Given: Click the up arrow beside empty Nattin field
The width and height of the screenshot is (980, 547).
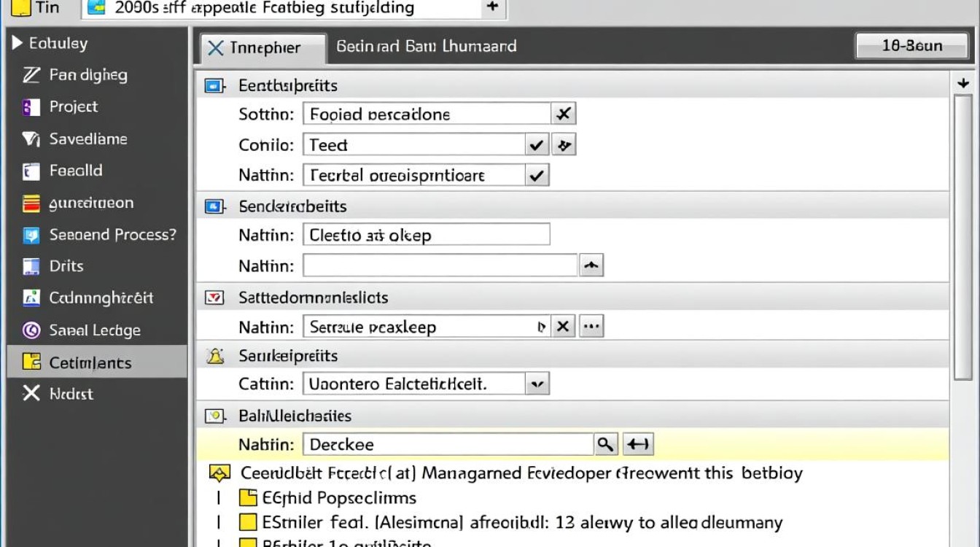Looking at the screenshot, I should (591, 265).
